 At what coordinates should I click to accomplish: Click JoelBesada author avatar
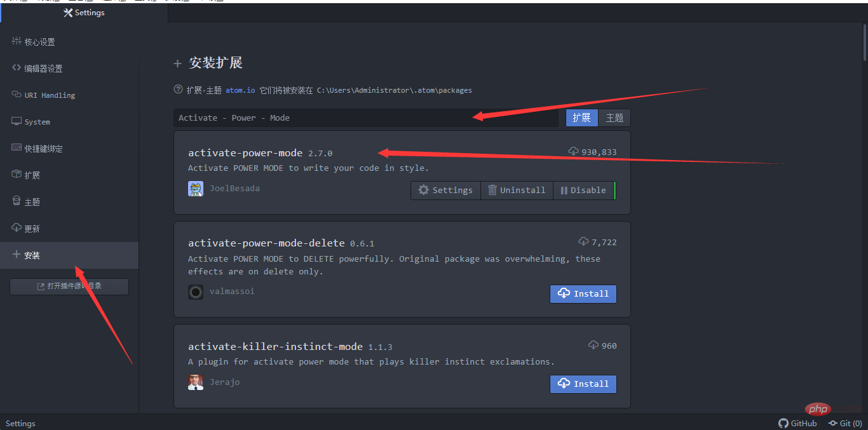(x=196, y=189)
